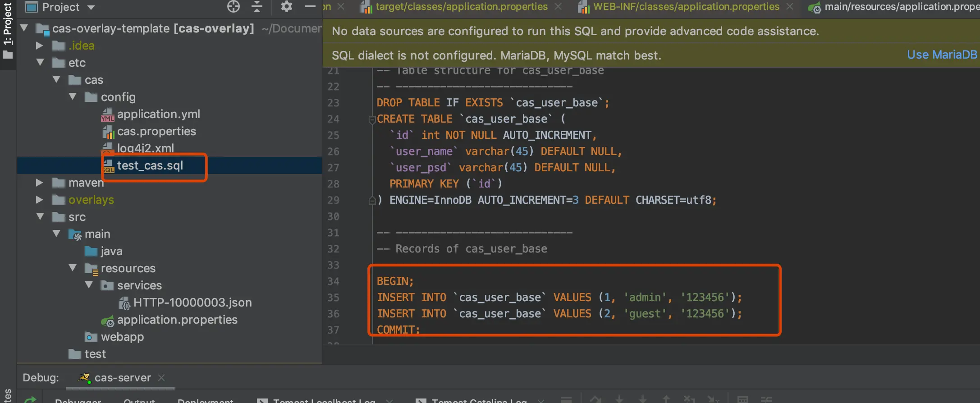This screenshot has height=403, width=980.
Task: Expand the maven folder
Action: (x=40, y=183)
